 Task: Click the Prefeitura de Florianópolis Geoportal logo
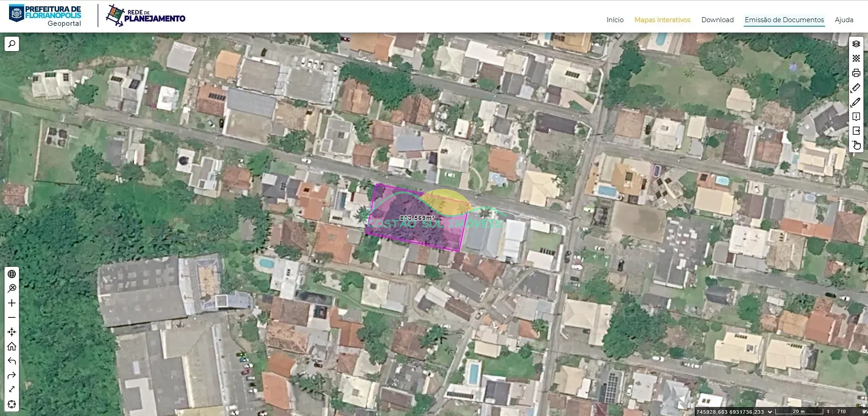tap(45, 16)
